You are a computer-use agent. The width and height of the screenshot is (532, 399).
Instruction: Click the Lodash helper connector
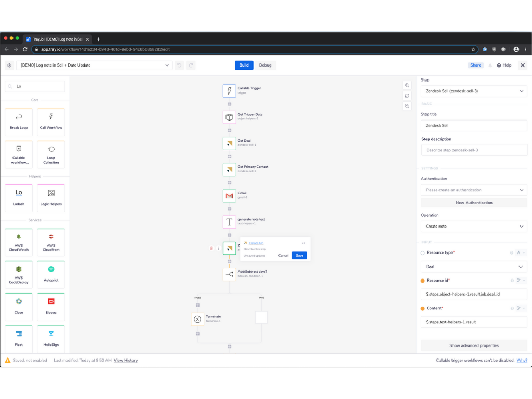[x=19, y=198]
